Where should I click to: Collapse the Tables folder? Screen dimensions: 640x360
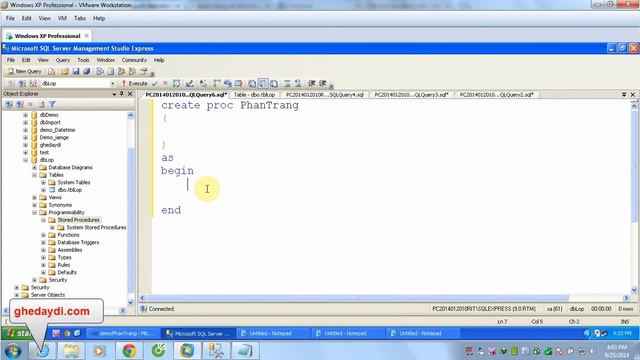point(35,175)
